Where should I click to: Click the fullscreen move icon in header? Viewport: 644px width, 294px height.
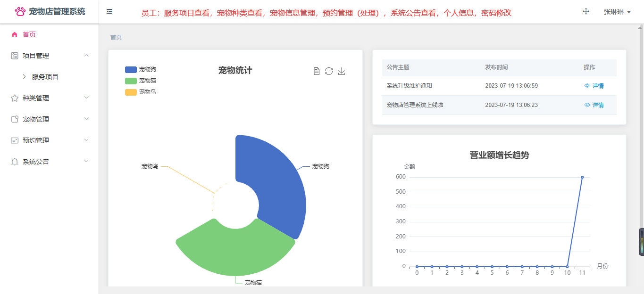[586, 11]
